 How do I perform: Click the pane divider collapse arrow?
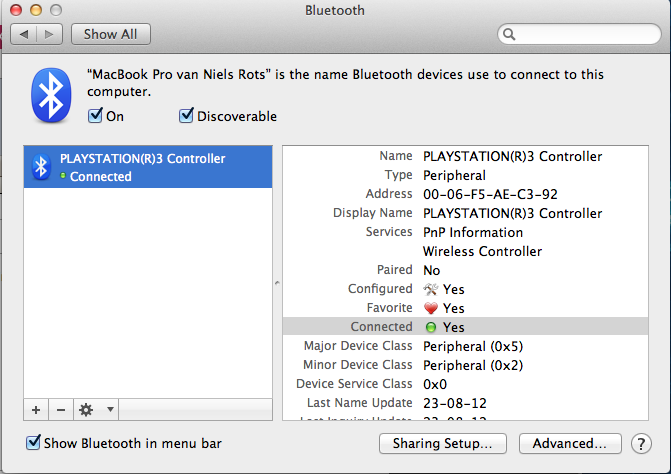[277, 285]
